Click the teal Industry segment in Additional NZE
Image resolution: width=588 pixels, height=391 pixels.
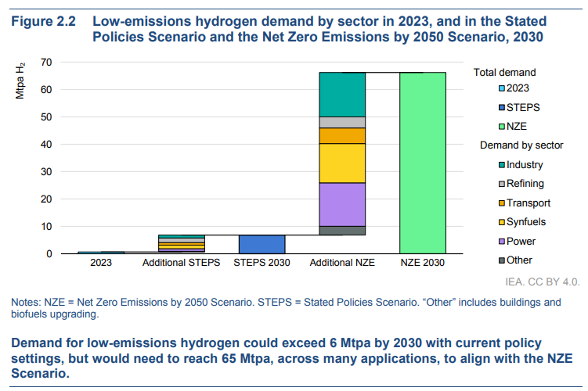341,94
